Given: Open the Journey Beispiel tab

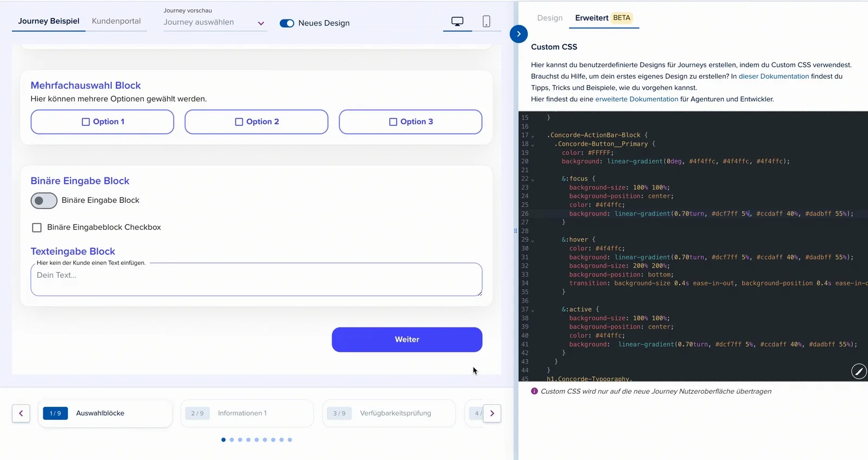Looking at the screenshot, I should [x=49, y=21].
